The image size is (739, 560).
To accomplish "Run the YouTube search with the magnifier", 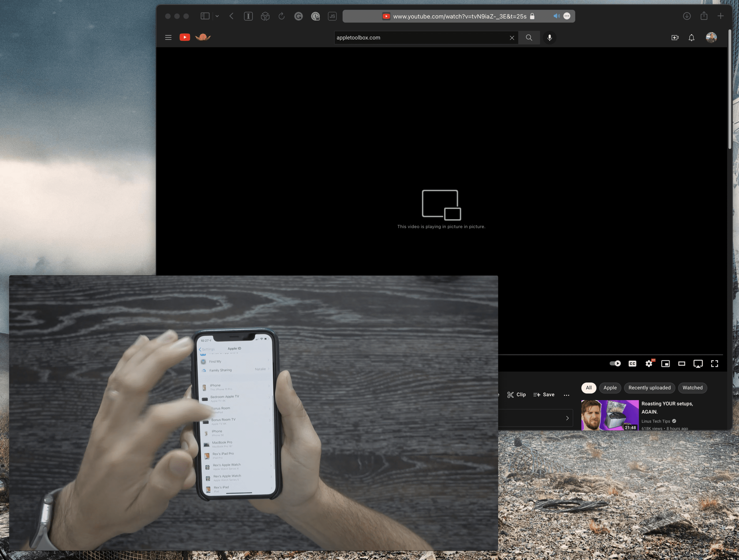I will coord(529,38).
